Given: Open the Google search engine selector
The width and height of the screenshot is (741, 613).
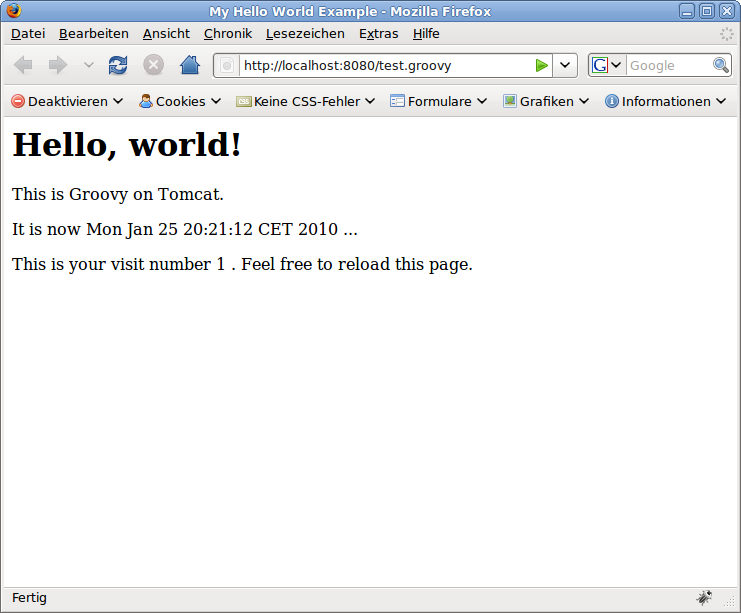Looking at the screenshot, I should click(607, 65).
